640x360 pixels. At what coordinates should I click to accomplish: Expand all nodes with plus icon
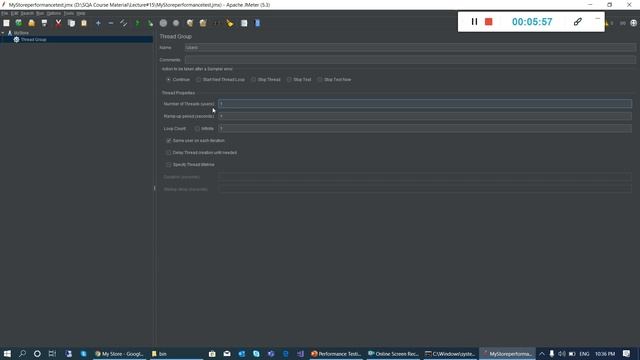tap(98, 23)
